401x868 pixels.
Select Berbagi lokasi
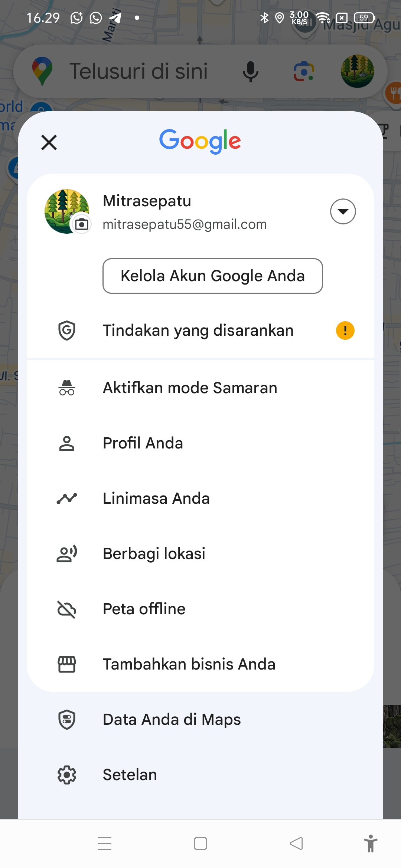click(200, 554)
